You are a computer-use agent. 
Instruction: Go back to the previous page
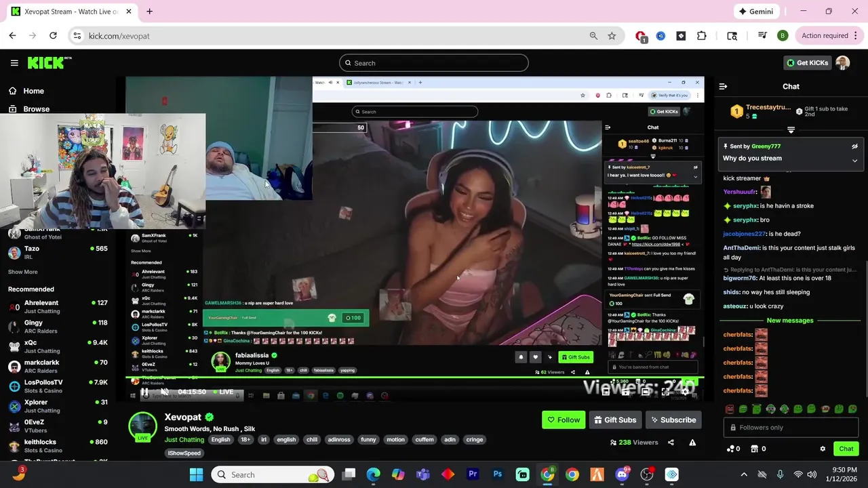tap(12, 36)
